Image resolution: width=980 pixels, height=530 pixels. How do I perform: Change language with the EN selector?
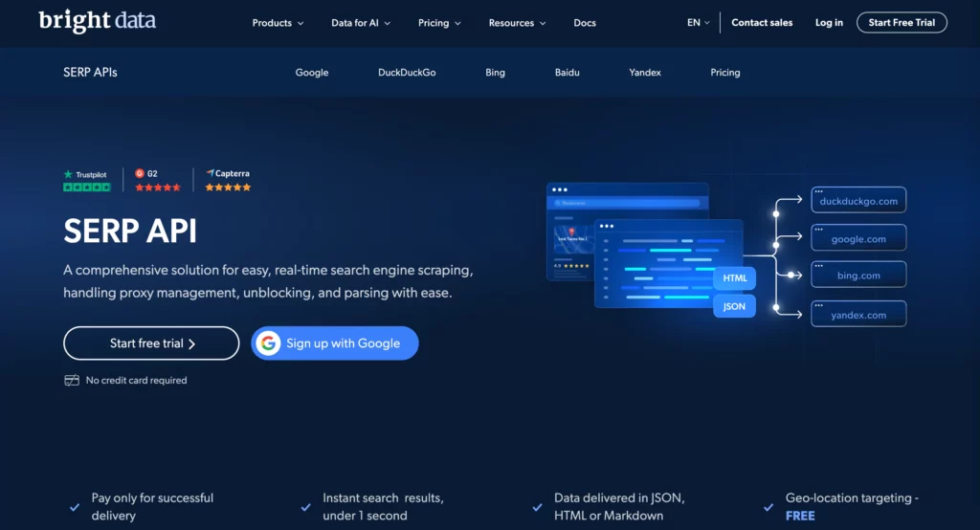[x=698, y=23]
